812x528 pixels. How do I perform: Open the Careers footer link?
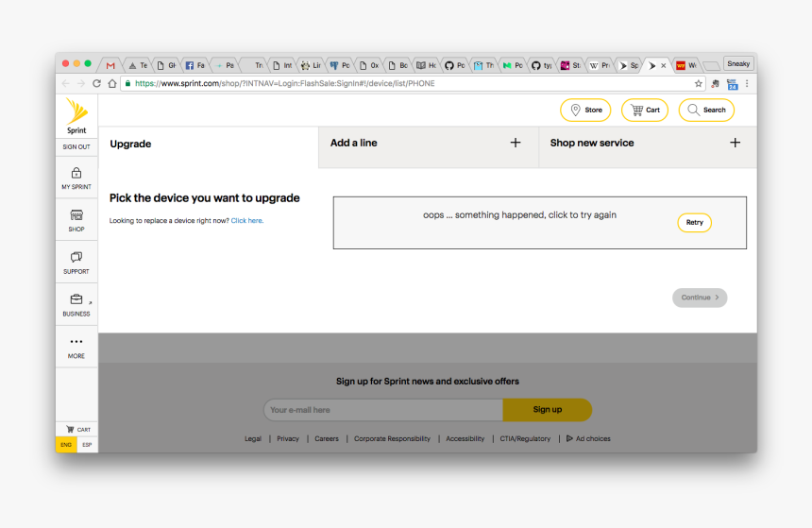[327, 439]
